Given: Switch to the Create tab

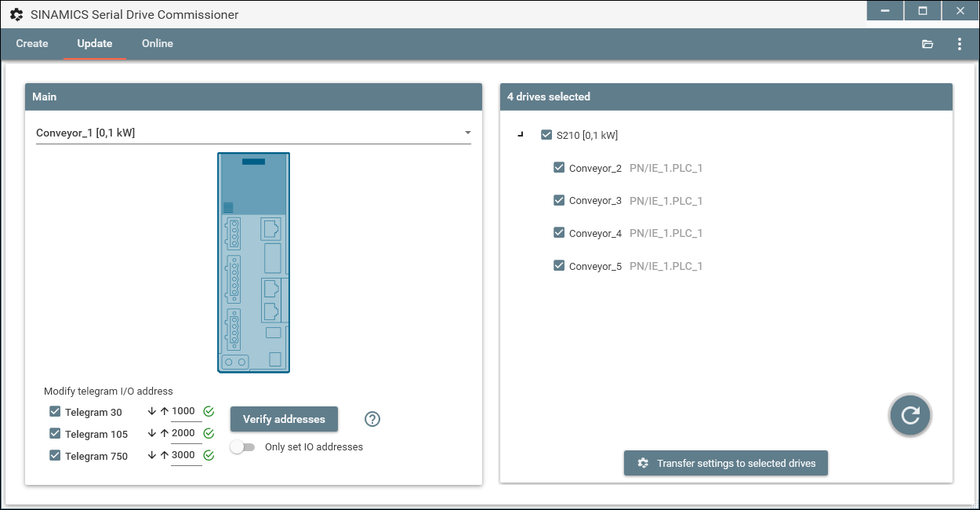Looking at the screenshot, I should point(32,44).
